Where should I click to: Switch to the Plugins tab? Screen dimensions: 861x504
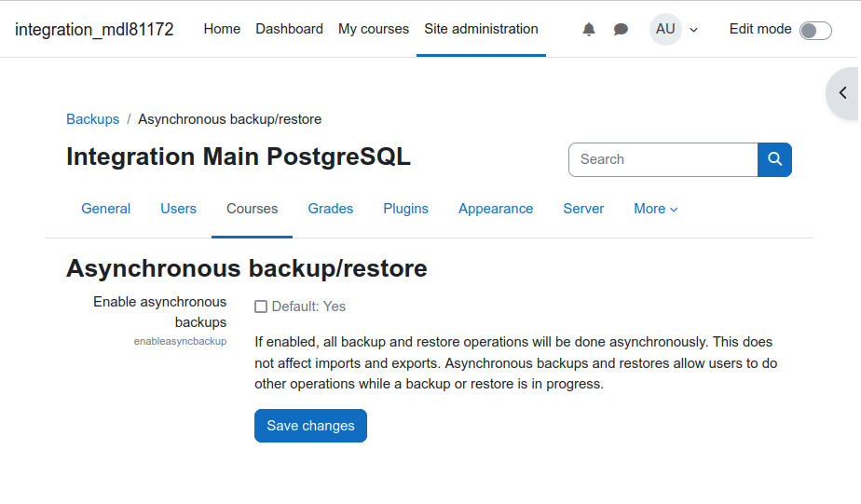[x=405, y=209]
